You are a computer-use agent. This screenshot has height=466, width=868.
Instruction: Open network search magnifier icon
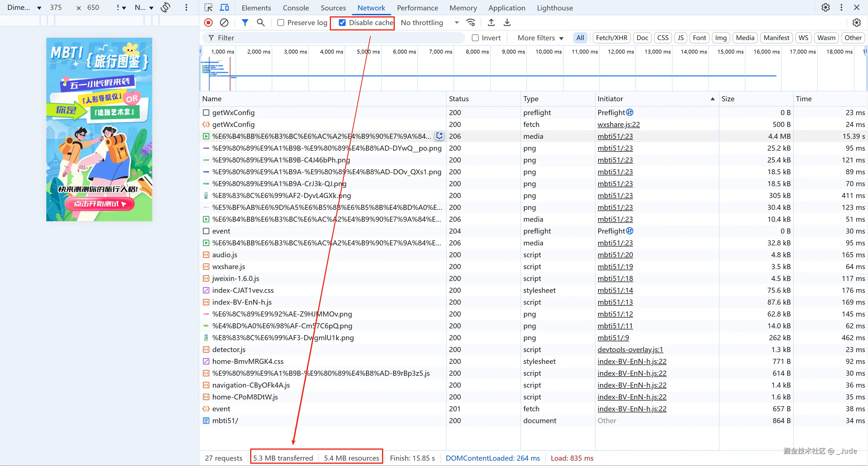coord(260,23)
